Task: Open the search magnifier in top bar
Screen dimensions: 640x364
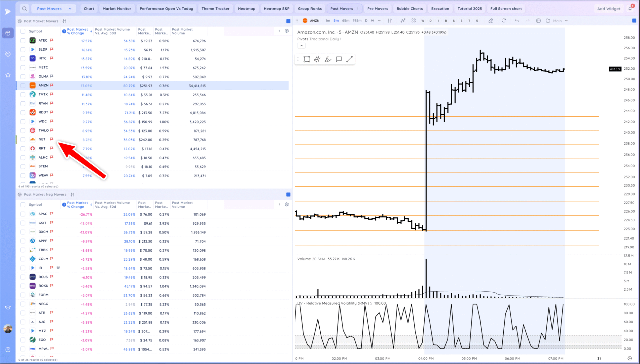Action: tap(24, 9)
